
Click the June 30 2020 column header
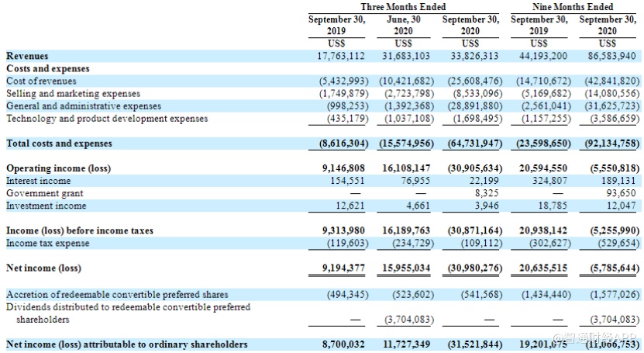click(404, 25)
